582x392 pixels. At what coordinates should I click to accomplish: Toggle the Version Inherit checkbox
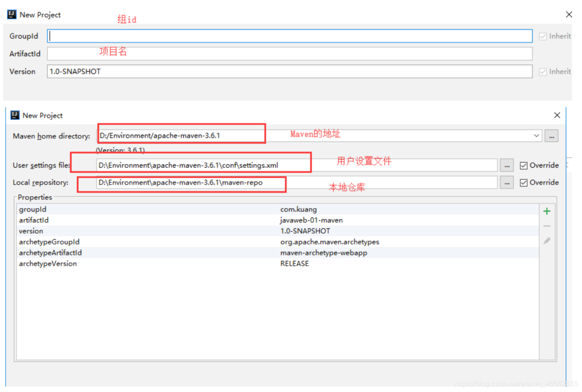point(543,72)
